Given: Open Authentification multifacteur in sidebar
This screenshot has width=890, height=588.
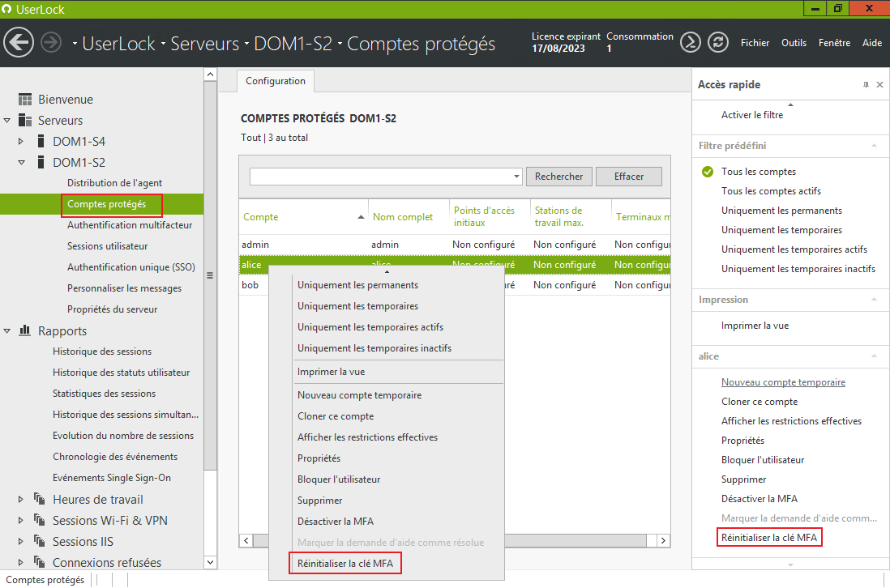Looking at the screenshot, I should (130, 225).
